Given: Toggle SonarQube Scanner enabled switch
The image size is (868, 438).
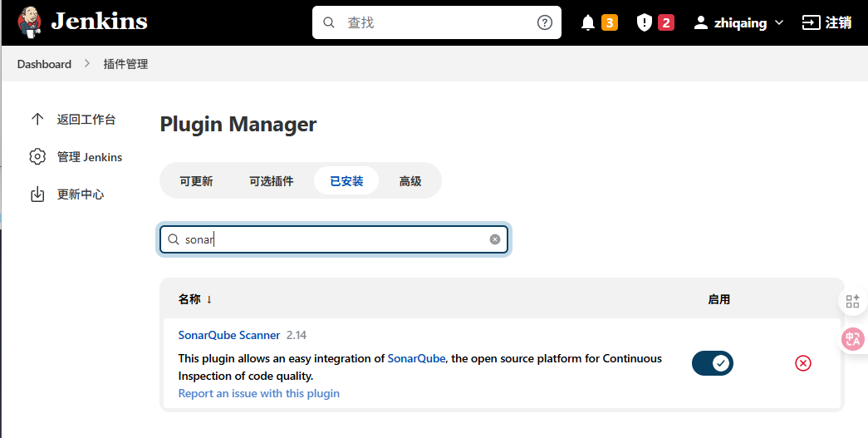Looking at the screenshot, I should tap(713, 363).
